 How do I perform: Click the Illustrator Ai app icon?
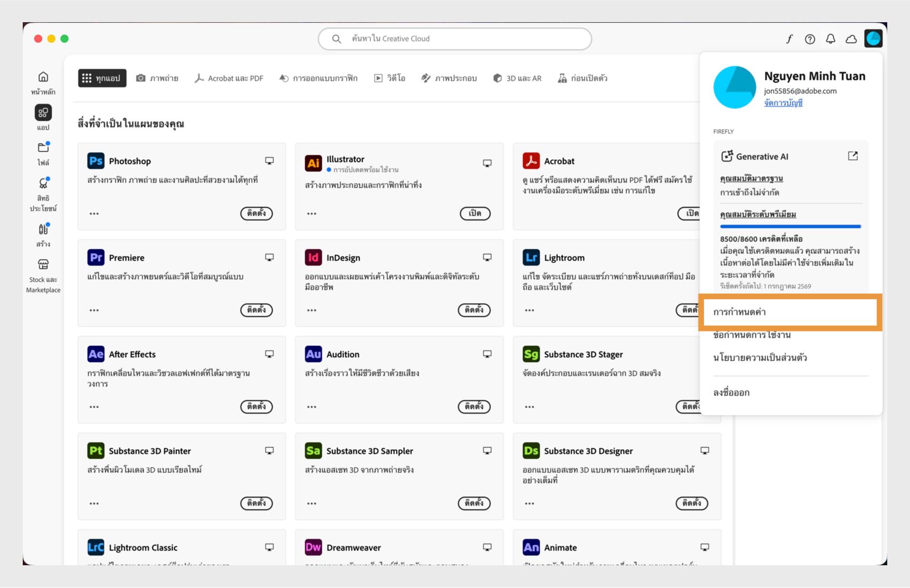(313, 163)
